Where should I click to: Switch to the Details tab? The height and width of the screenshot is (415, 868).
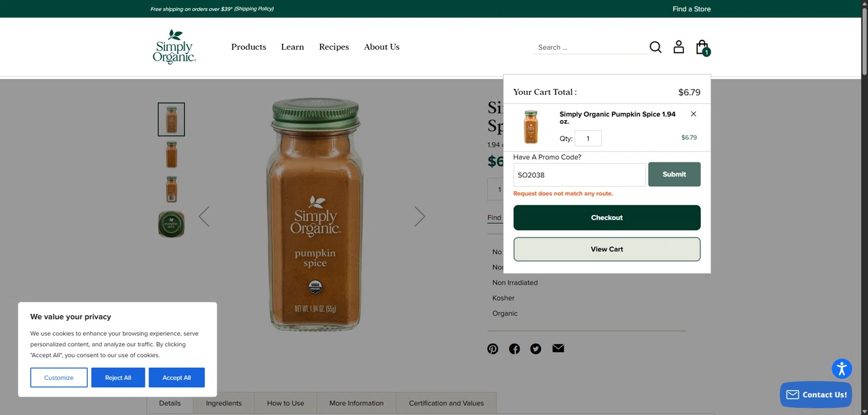(x=170, y=403)
